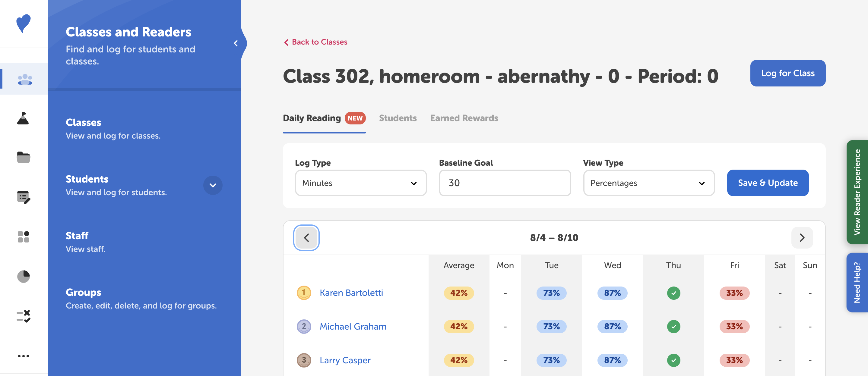The height and width of the screenshot is (376, 868).
Task: Click the Log for Class button
Action: tap(787, 73)
